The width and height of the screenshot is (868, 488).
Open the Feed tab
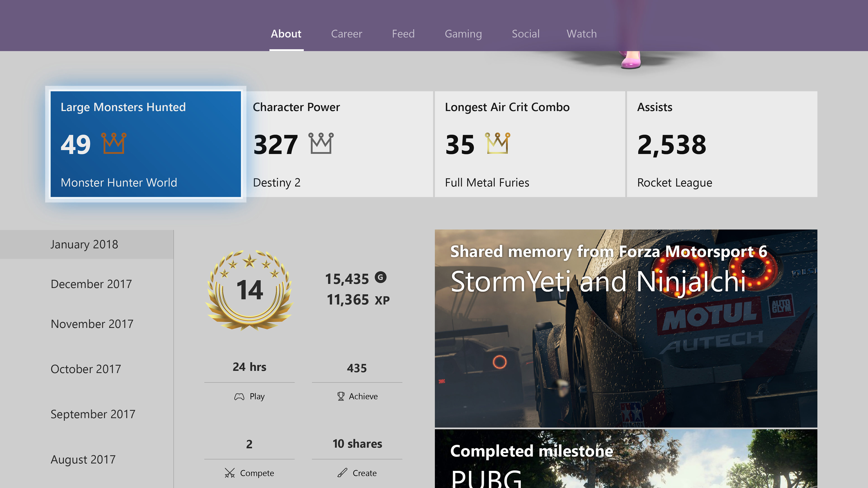(403, 34)
